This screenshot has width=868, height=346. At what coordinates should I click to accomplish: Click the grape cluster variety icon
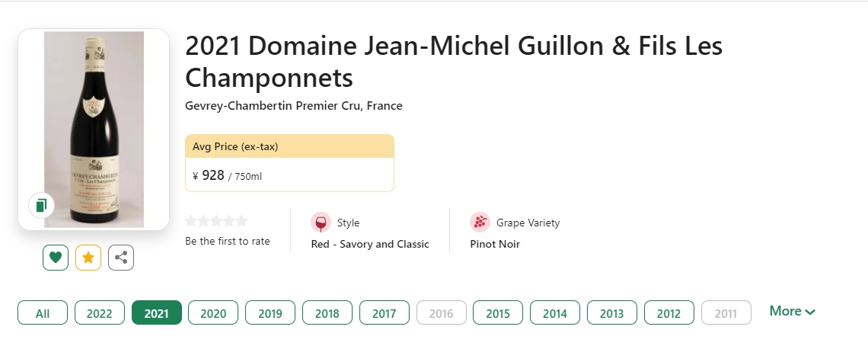480,223
